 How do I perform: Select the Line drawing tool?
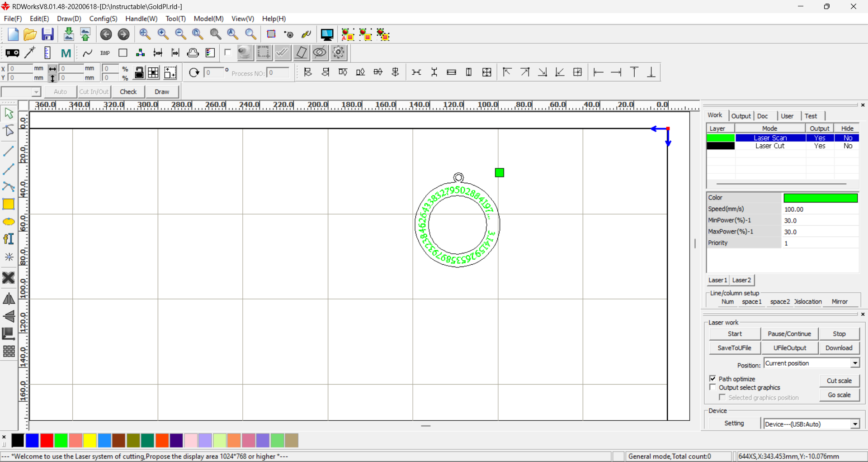(9, 151)
